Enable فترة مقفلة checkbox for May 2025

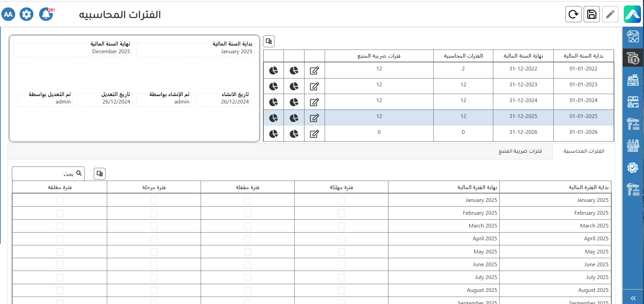pos(247,252)
